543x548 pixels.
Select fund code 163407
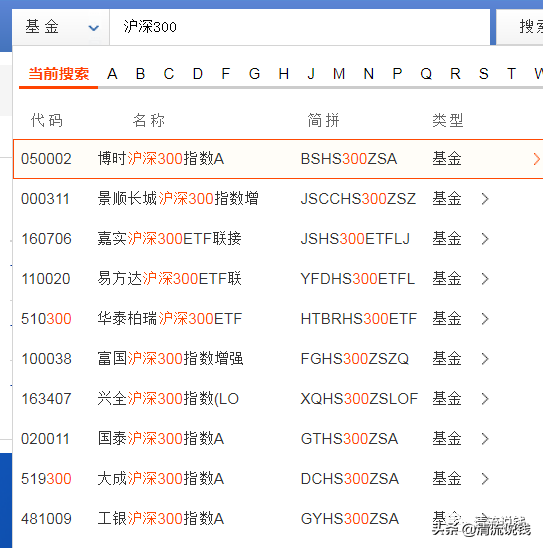(x=46, y=399)
